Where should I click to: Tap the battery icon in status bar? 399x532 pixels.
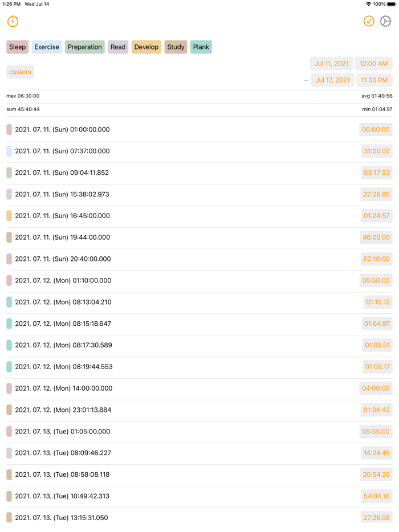[x=392, y=4]
